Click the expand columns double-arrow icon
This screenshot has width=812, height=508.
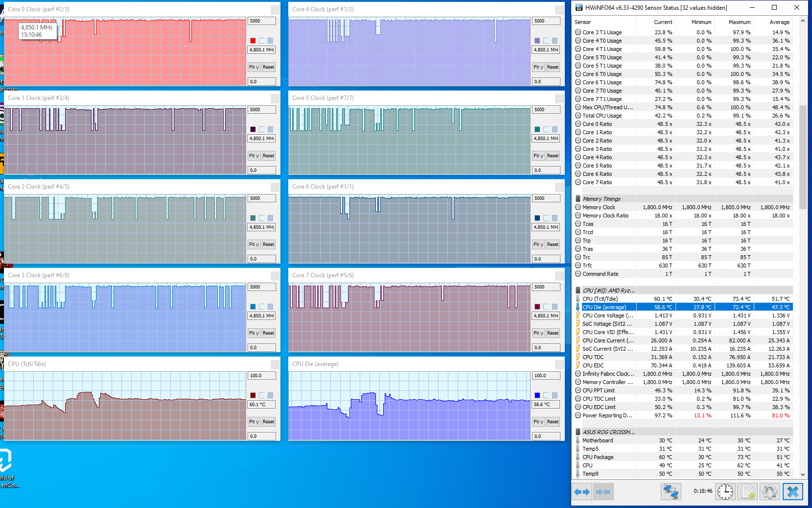click(582, 492)
